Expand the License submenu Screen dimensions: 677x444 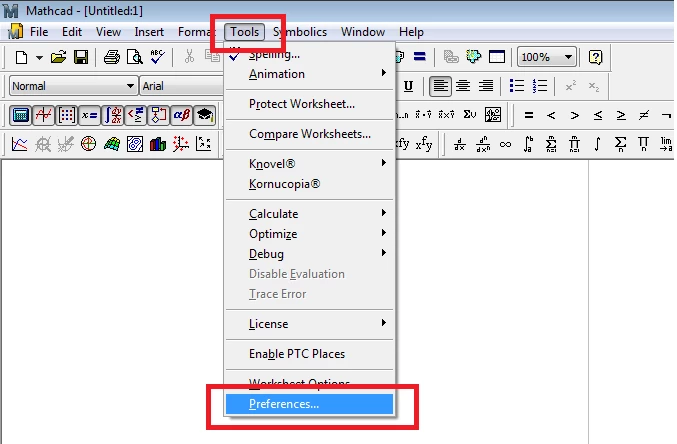pyautogui.click(x=310, y=323)
